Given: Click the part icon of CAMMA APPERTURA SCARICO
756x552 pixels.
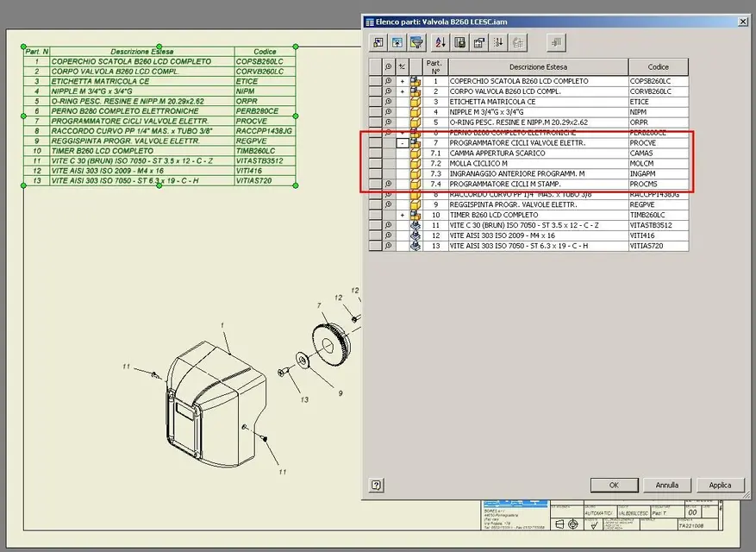Looking at the screenshot, I should click(x=415, y=153).
